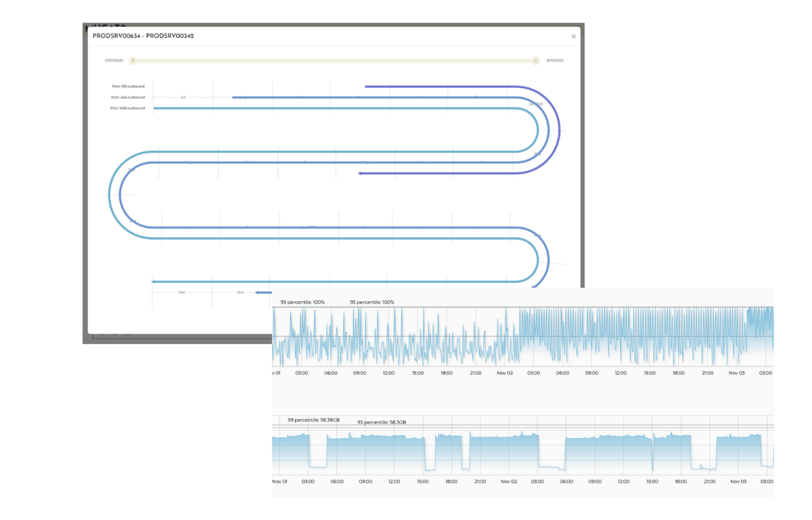Click the 99 percentile: 100% label
This screenshot has height=520, width=812.
(302, 302)
